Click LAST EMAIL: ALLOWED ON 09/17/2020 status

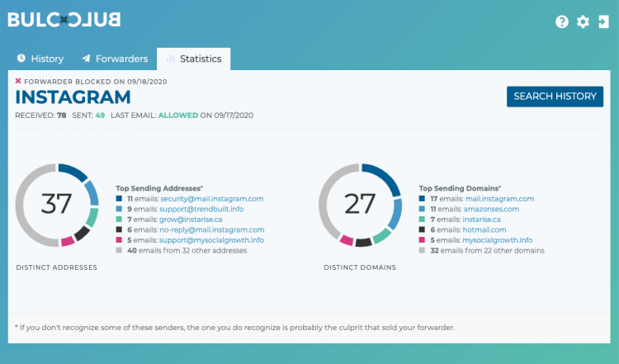(x=182, y=116)
